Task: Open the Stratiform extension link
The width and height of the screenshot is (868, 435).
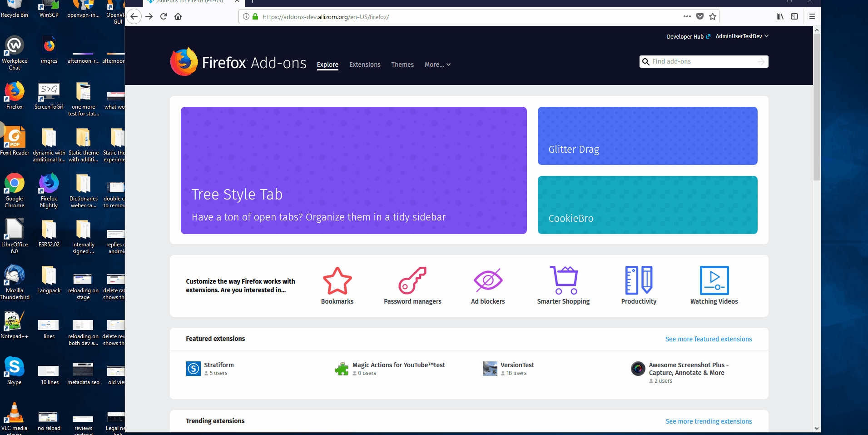Action: coord(219,365)
